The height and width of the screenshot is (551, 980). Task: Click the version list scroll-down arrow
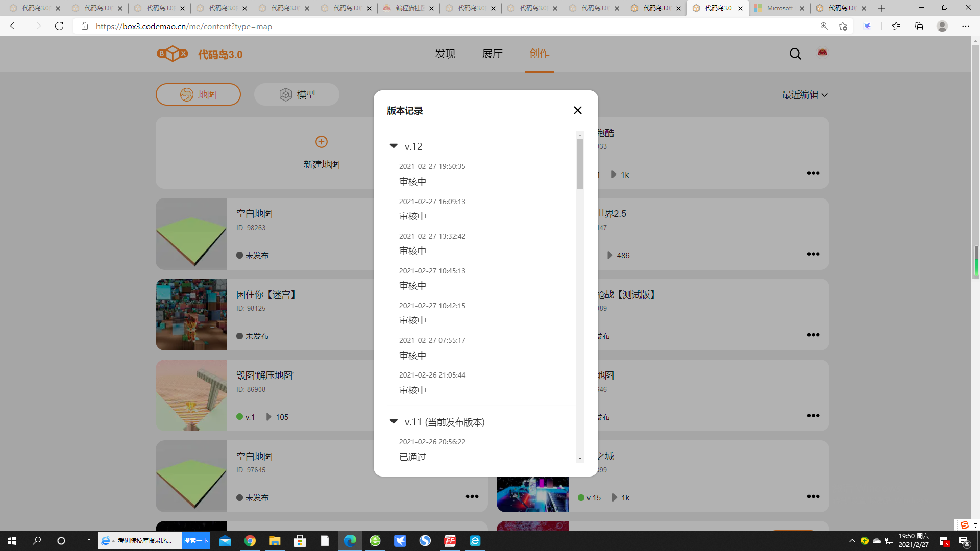point(580,459)
